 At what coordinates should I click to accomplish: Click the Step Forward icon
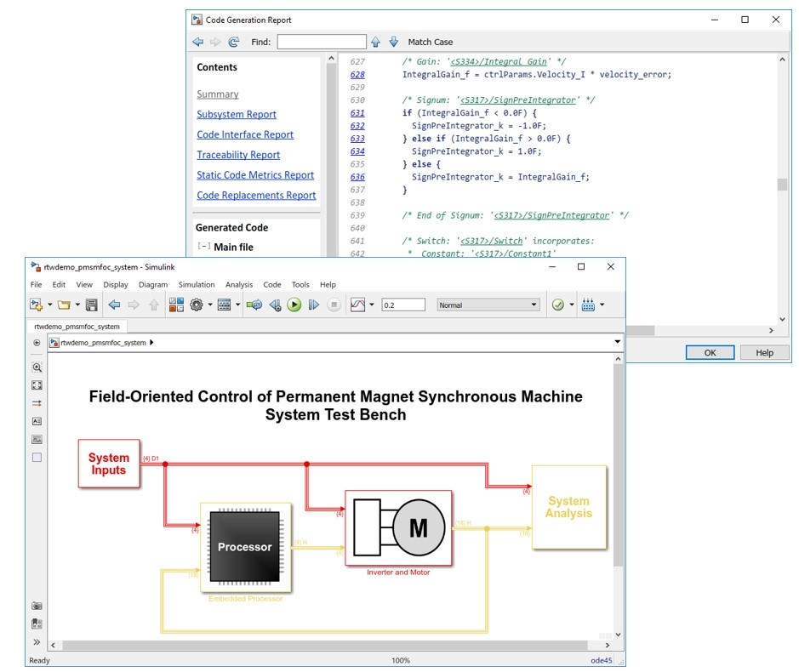pos(313,305)
